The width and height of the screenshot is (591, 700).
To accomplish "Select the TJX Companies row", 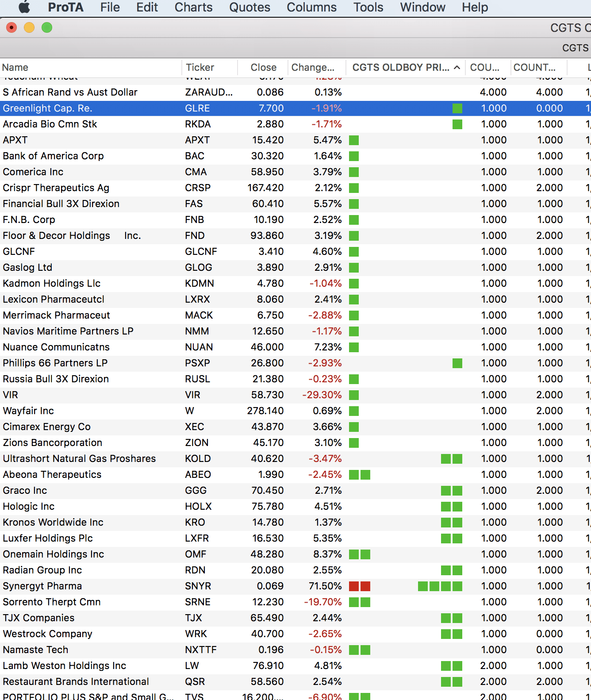I will (295, 618).
